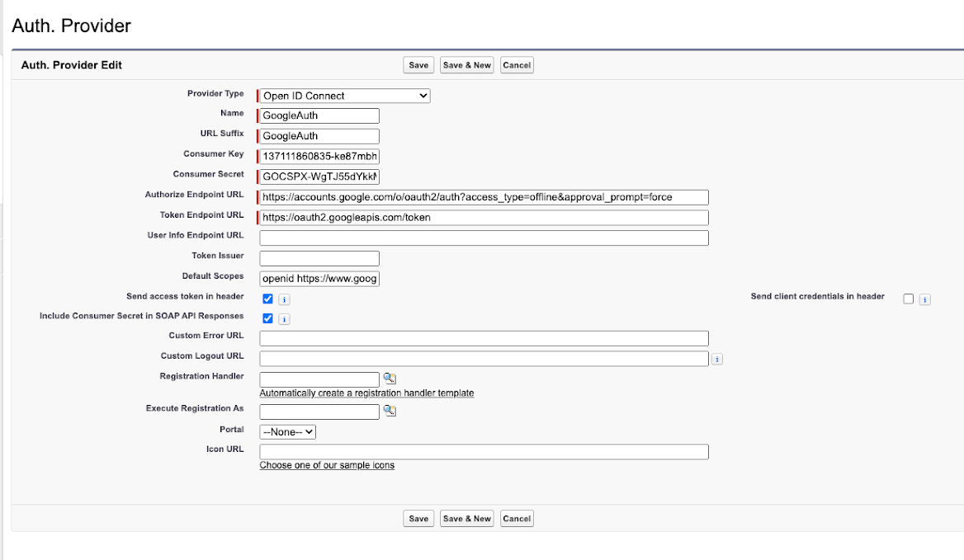Click the top Save & New button

point(467,65)
